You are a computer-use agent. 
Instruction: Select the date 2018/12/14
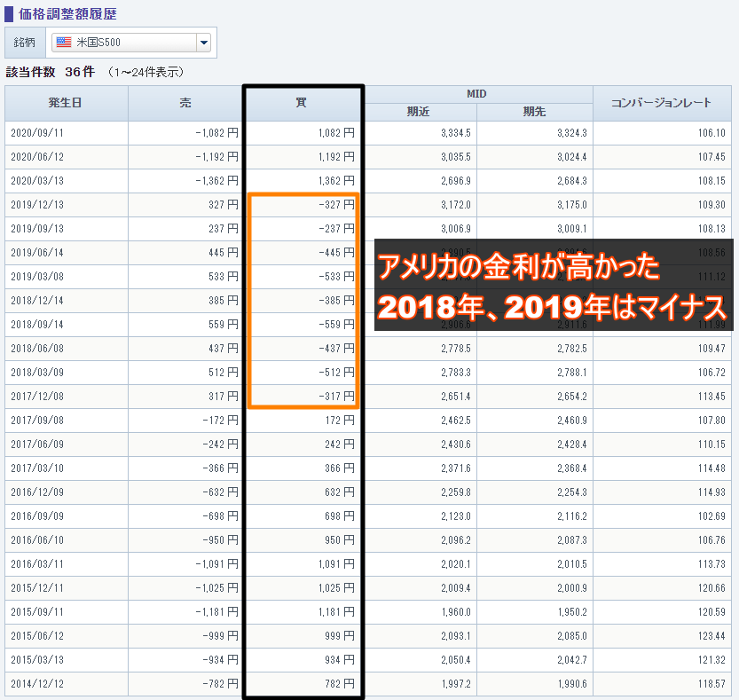click(37, 301)
